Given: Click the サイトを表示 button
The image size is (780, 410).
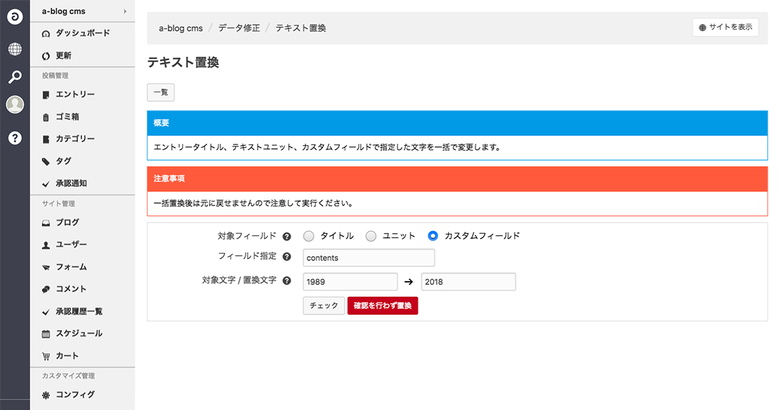Looking at the screenshot, I should (x=725, y=27).
